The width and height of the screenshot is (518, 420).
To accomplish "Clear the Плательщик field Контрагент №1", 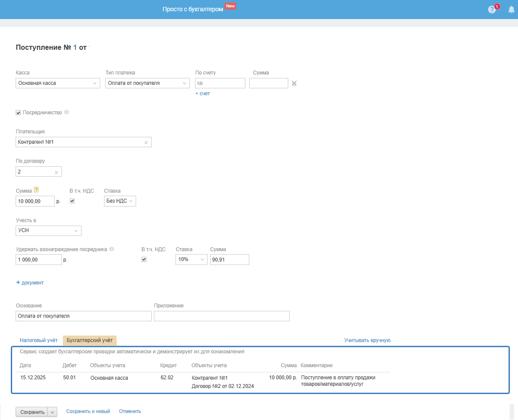I will [x=146, y=142].
